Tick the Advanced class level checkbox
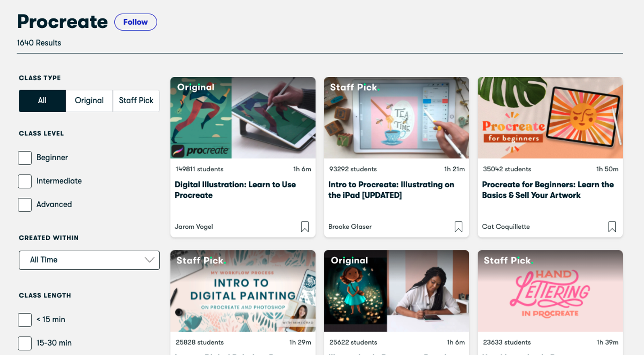 [x=25, y=205]
